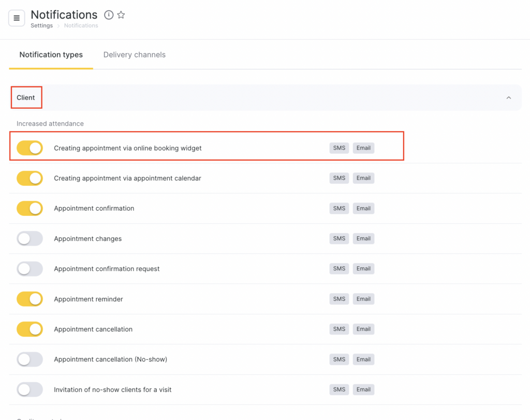Click the Client section header label
This screenshot has height=420, width=530.
point(26,98)
